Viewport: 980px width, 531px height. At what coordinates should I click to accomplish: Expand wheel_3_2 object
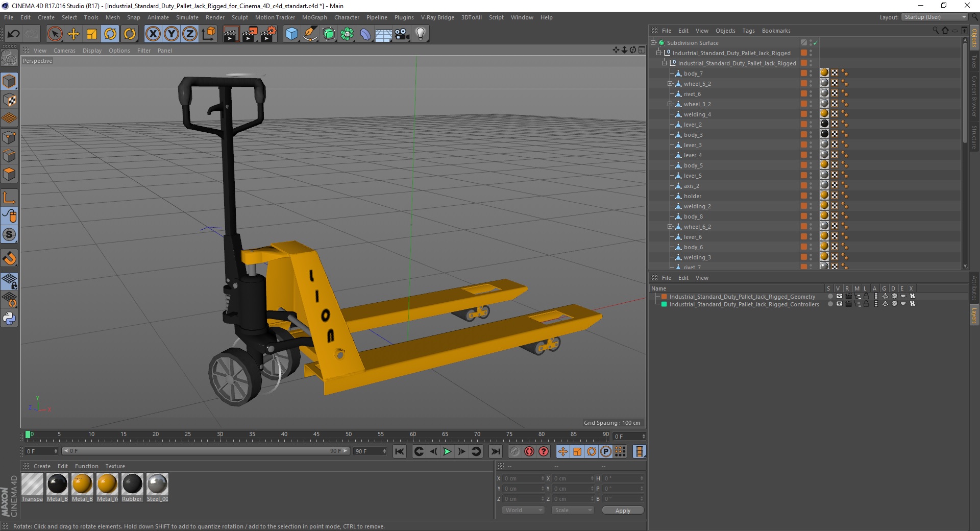click(x=670, y=104)
